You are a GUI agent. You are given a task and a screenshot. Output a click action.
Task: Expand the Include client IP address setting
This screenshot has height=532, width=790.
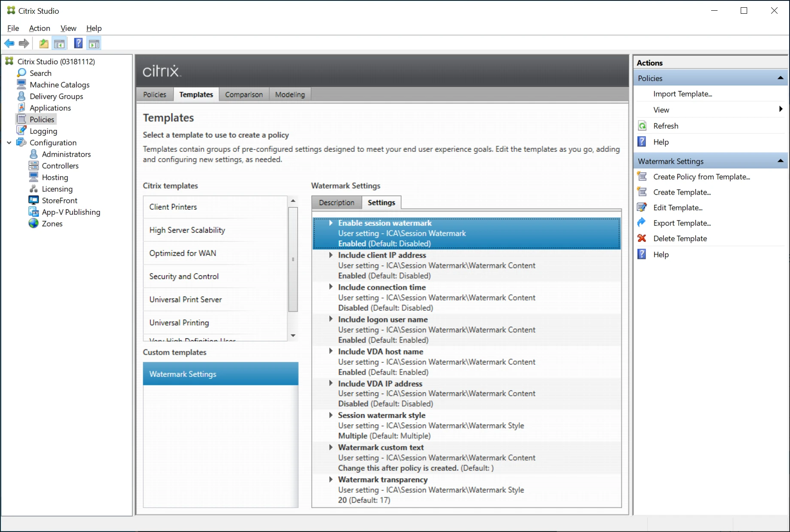point(331,255)
